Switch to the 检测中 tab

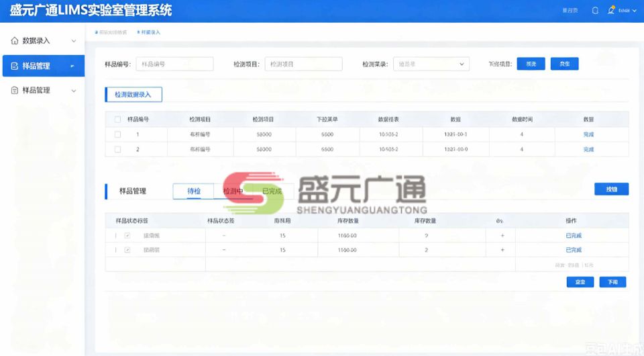coord(233,191)
